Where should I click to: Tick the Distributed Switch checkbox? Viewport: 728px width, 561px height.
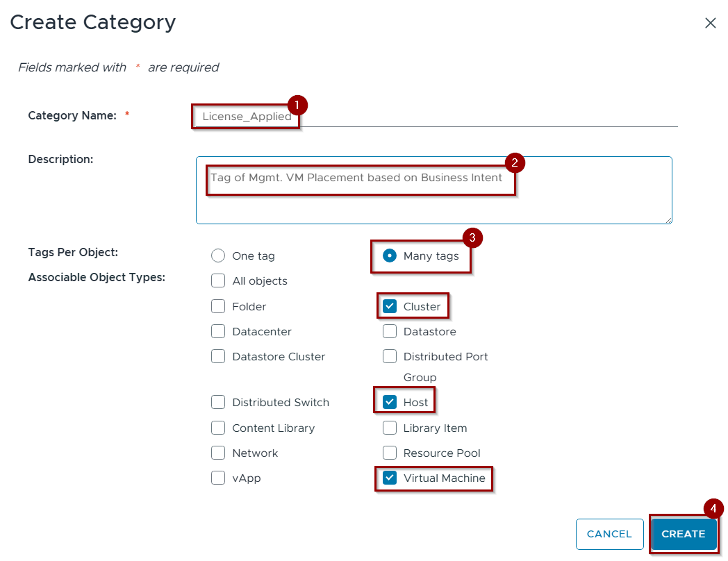pos(218,402)
